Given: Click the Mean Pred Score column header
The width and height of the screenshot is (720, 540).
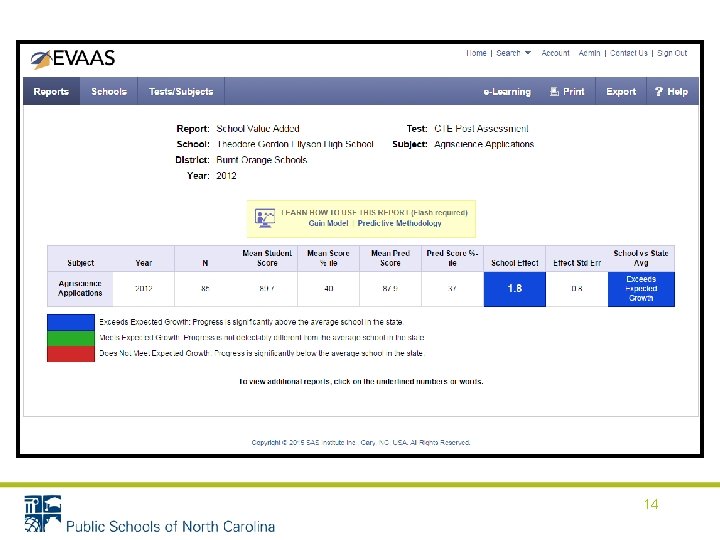Looking at the screenshot, I should click(390, 258).
